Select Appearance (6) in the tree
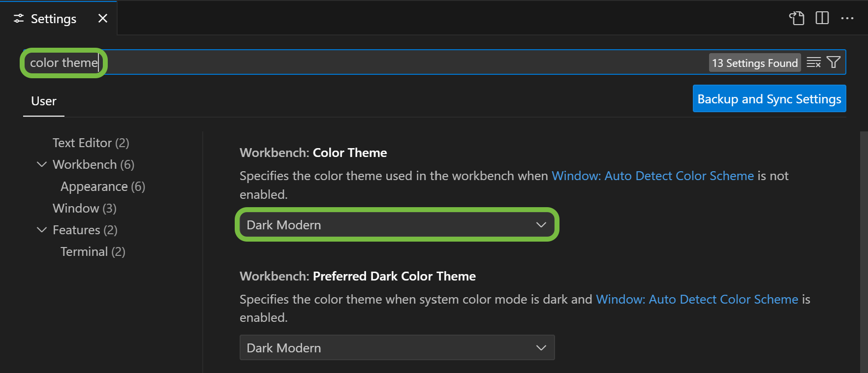Screen dimensions: 868x373 tap(103, 186)
